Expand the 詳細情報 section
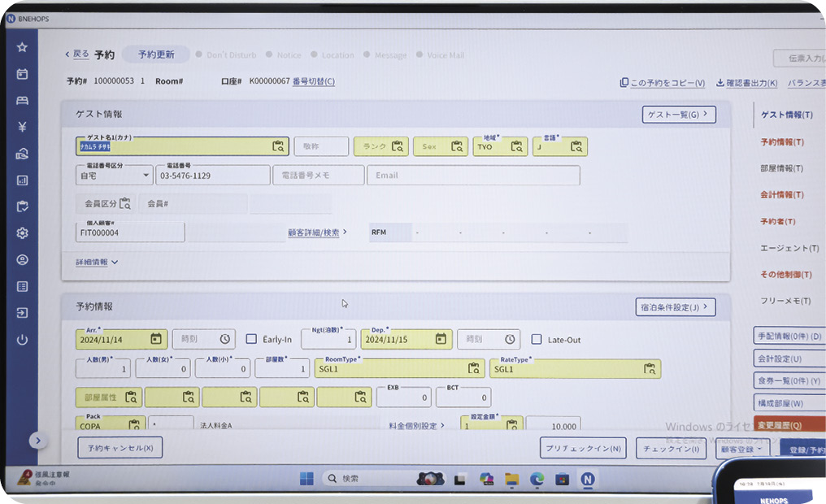The height and width of the screenshot is (504, 826). [x=97, y=263]
